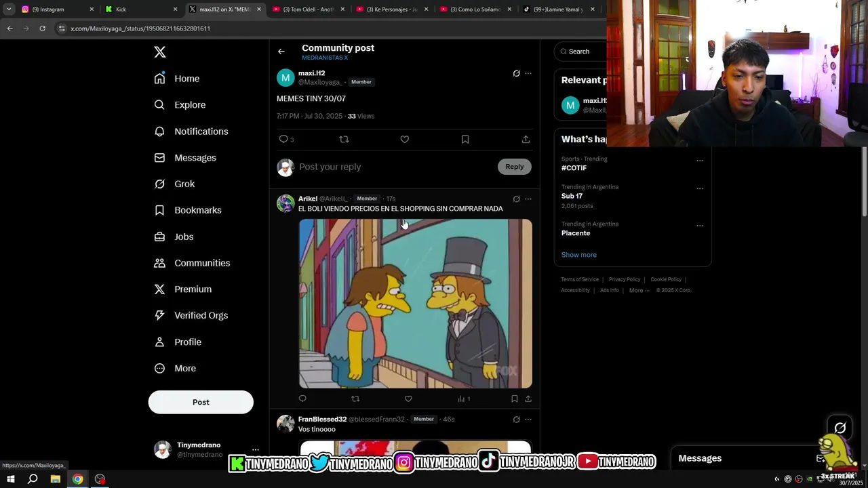Reload the page in Chrome
This screenshot has height=488, width=868.
(x=42, y=28)
